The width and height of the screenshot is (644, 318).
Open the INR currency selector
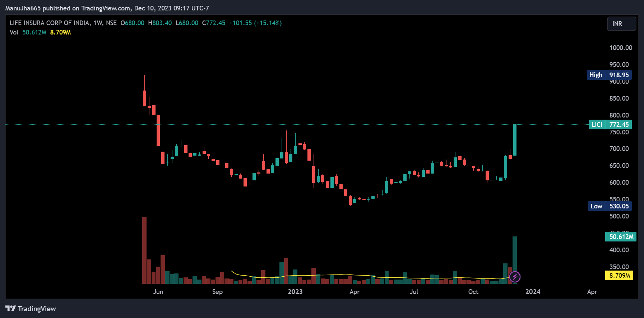621,24
